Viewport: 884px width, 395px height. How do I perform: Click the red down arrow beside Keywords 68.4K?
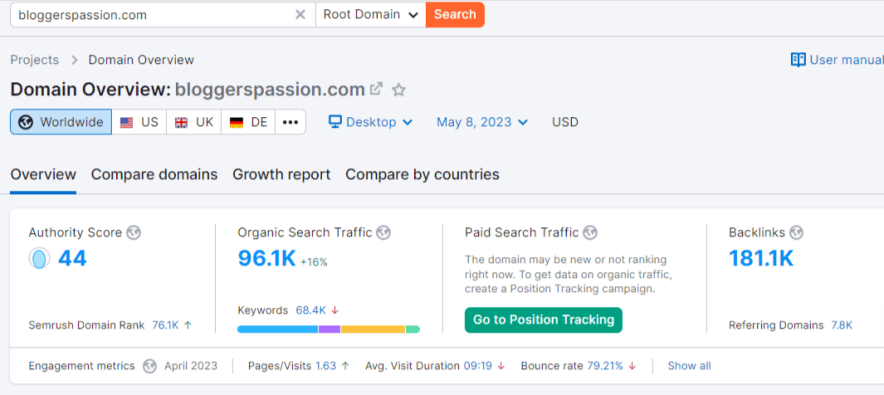click(x=335, y=310)
